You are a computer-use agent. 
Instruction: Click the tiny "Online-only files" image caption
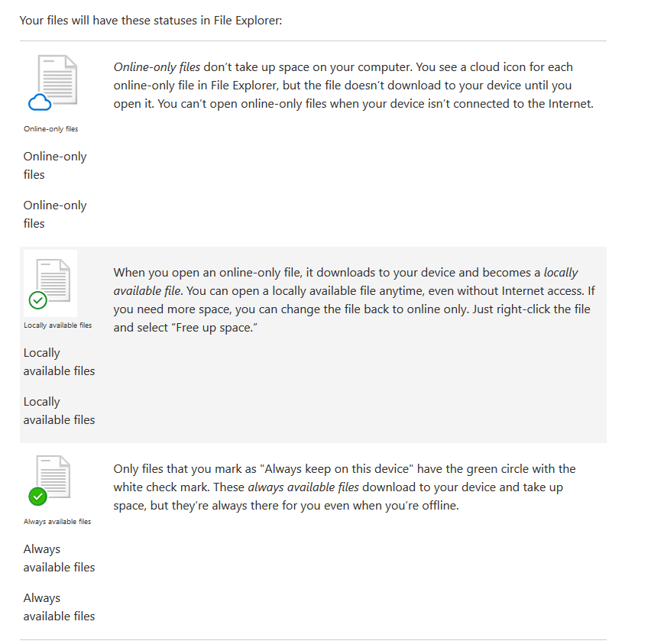pyautogui.click(x=50, y=129)
